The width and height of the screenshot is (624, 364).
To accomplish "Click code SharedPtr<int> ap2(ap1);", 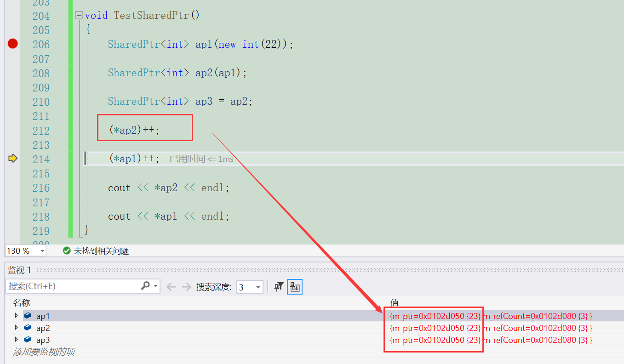I will (177, 73).
